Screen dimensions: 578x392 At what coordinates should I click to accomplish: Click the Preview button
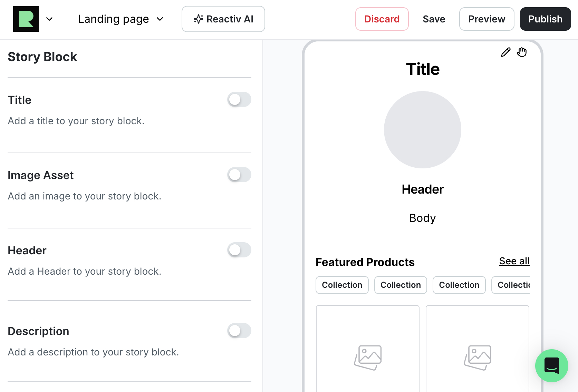[x=486, y=19]
